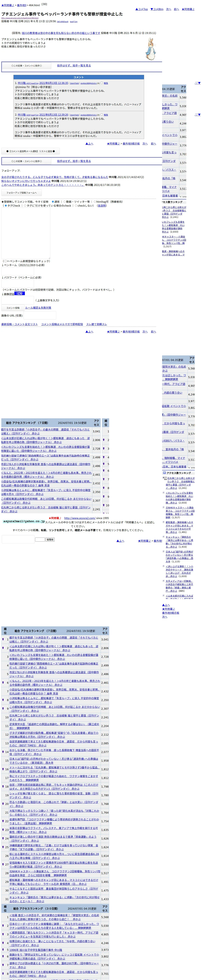Select the タグCheck radio option
Viewport: 201px width, 980px height.
(x=5, y=205)
